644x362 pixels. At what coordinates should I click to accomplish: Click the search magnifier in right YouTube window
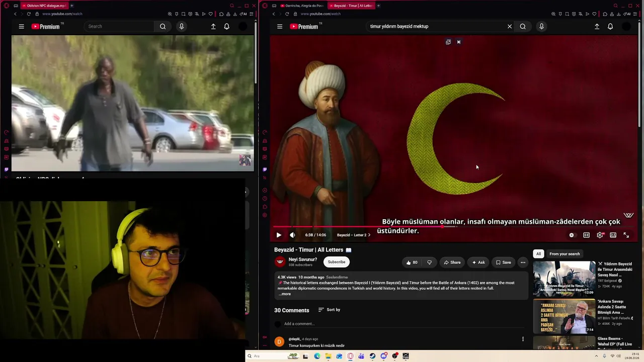523,27
